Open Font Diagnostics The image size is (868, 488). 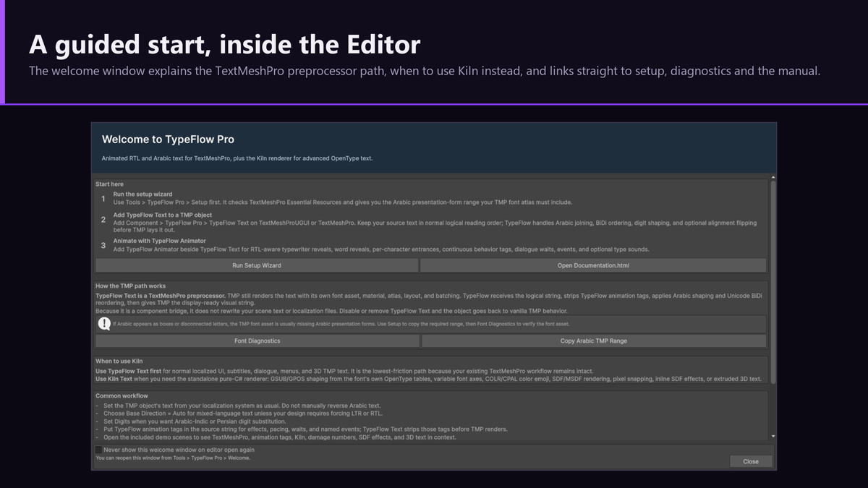pos(257,341)
